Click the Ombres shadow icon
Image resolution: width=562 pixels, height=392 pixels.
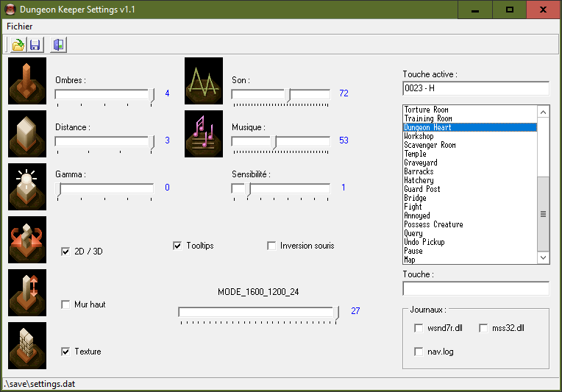(x=27, y=82)
